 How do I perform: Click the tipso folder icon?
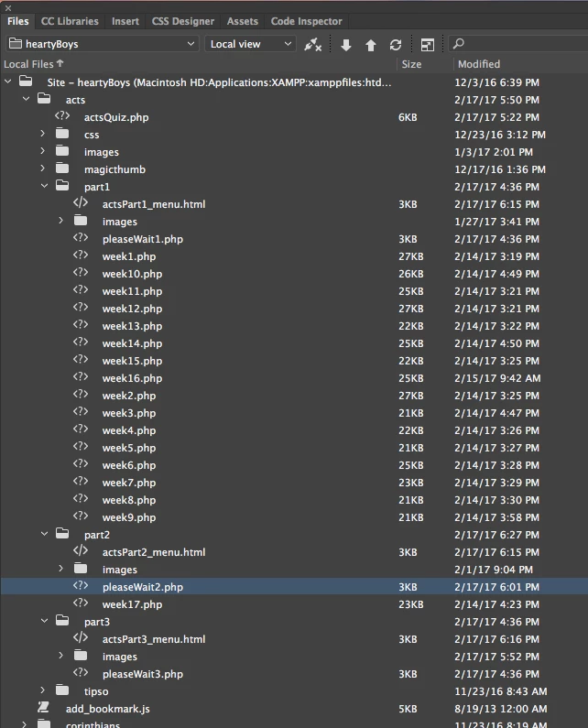[x=62, y=690]
